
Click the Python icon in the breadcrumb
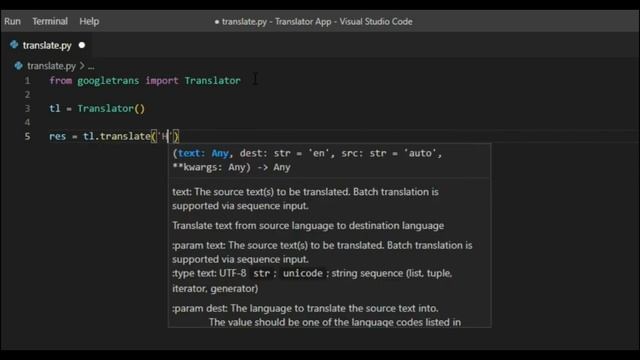[x=18, y=66]
